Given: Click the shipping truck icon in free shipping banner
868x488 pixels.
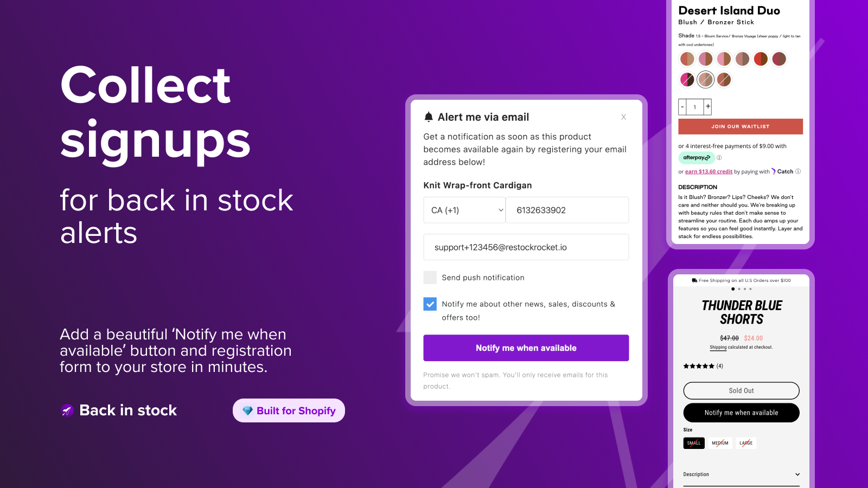Looking at the screenshot, I should (694, 280).
